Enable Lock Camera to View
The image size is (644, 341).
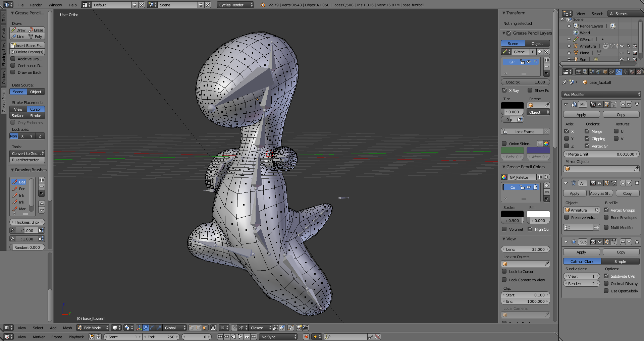click(504, 280)
